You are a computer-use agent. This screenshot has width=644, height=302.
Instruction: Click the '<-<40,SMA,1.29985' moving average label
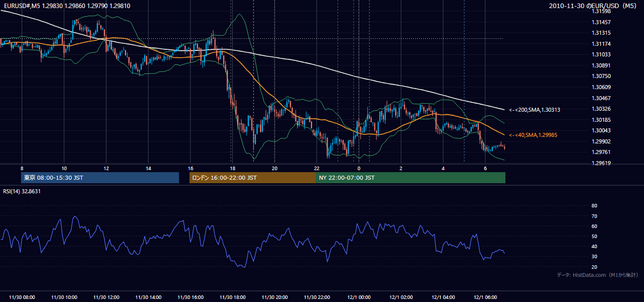(533, 135)
